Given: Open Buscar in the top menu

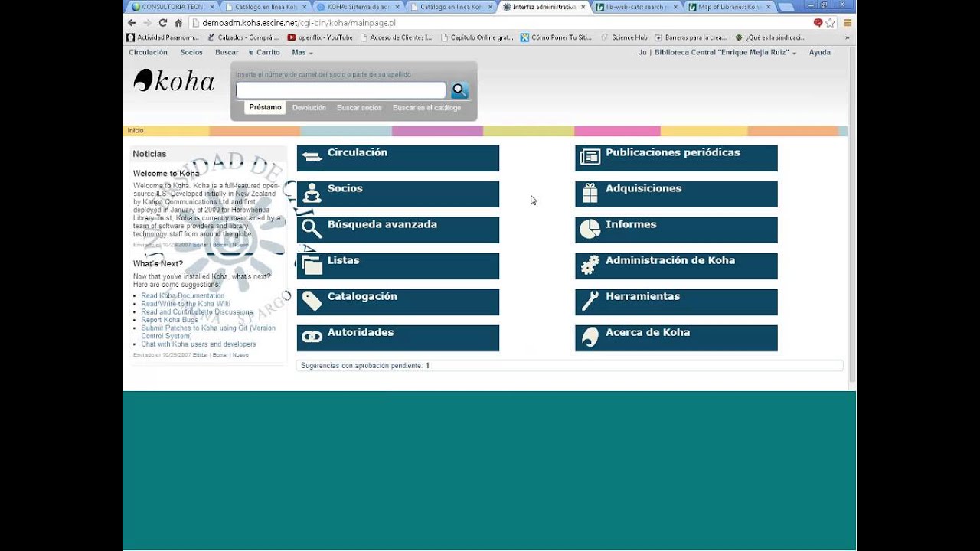Looking at the screenshot, I should (x=227, y=53).
